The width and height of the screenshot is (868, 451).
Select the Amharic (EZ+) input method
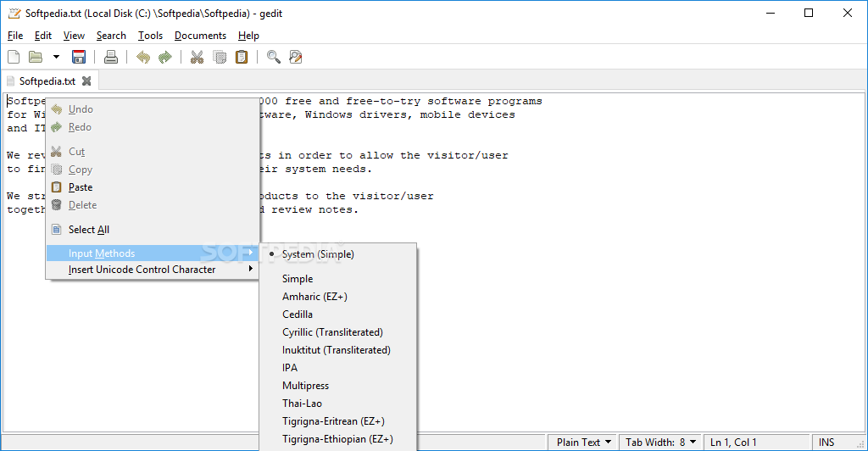337,297
